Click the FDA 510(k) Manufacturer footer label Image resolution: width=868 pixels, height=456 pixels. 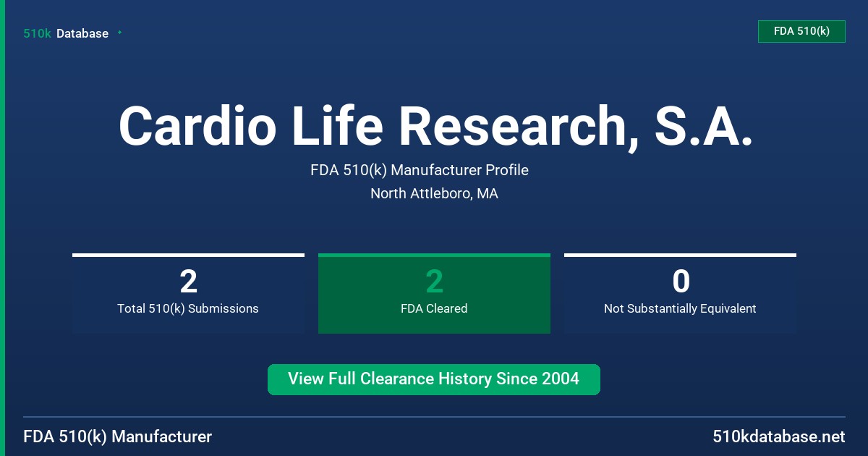[x=118, y=436]
